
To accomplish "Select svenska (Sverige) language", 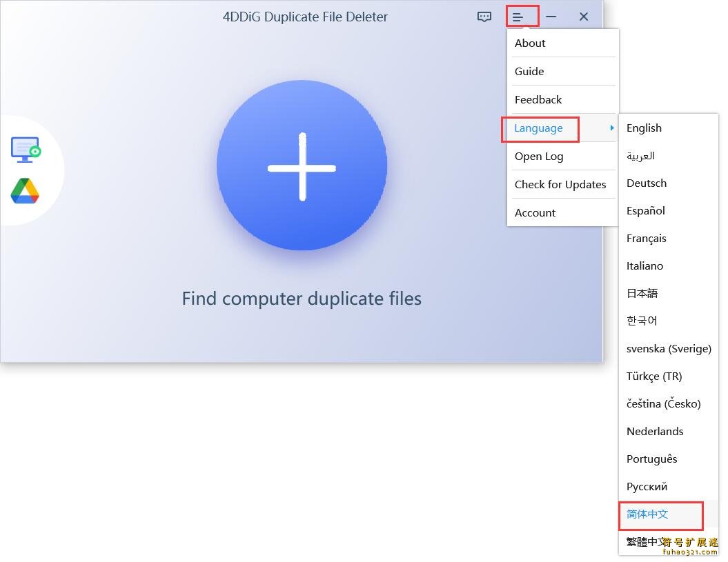I will coord(669,348).
